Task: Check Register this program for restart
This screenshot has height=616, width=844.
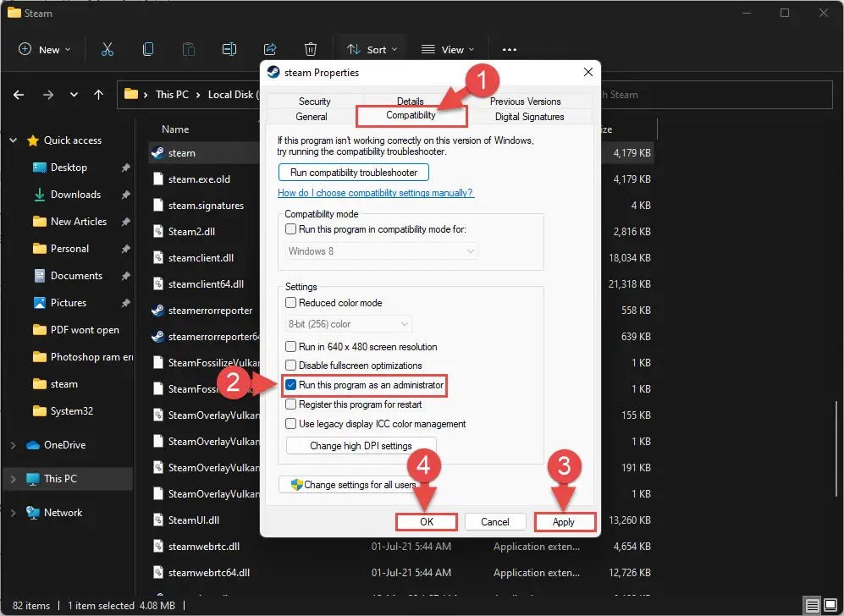Action: [x=290, y=404]
